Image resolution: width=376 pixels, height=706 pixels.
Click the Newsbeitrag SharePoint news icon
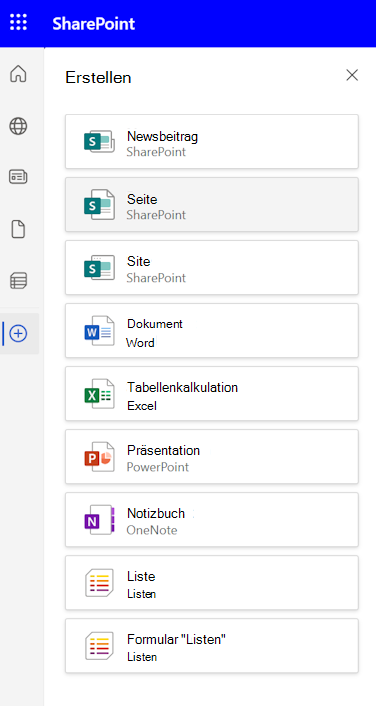(x=99, y=142)
